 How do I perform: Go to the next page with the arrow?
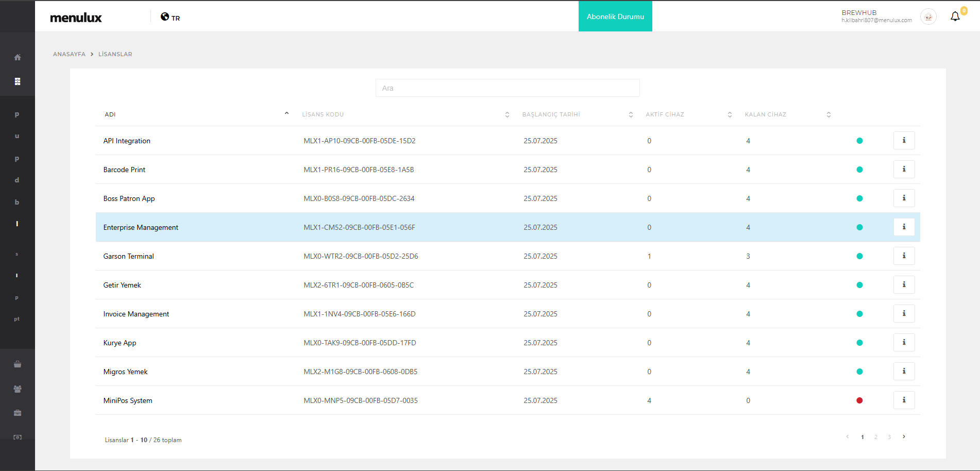pyautogui.click(x=904, y=436)
